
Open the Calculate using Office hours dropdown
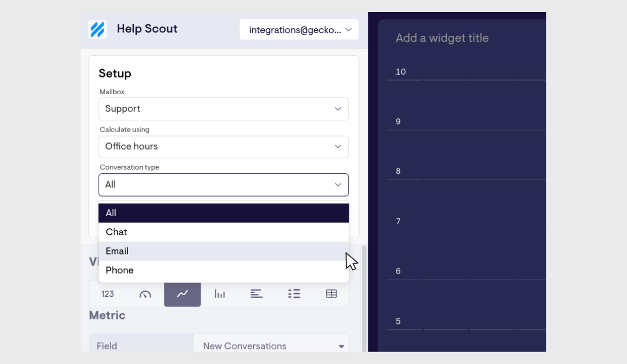click(x=223, y=146)
